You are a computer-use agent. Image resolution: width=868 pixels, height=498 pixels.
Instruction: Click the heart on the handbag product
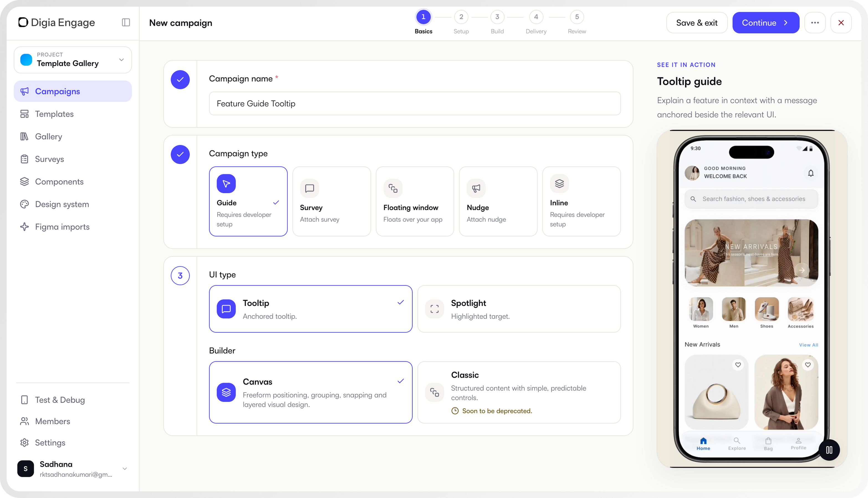(738, 365)
